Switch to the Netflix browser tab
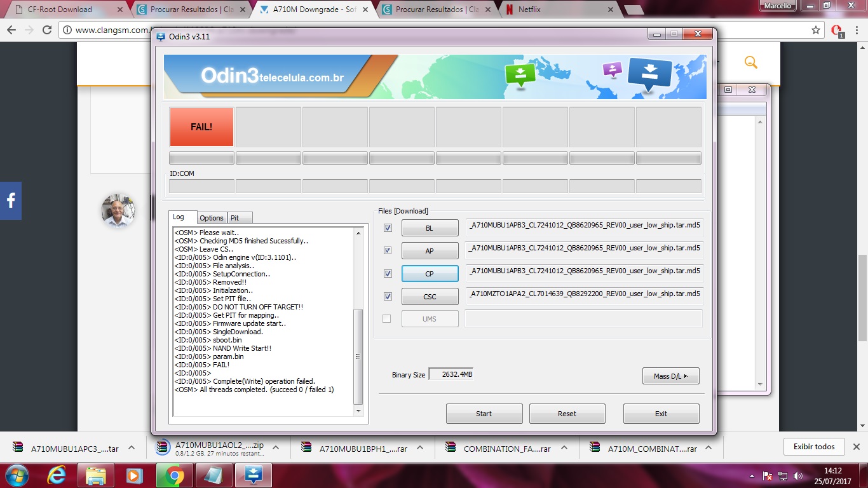Screen dimensions: 868x488 coord(559,10)
